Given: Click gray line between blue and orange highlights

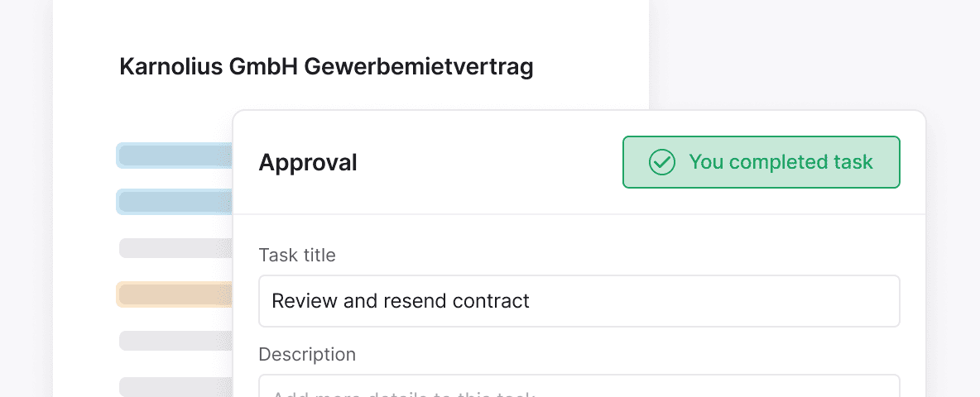Looking at the screenshot, I should (175, 248).
